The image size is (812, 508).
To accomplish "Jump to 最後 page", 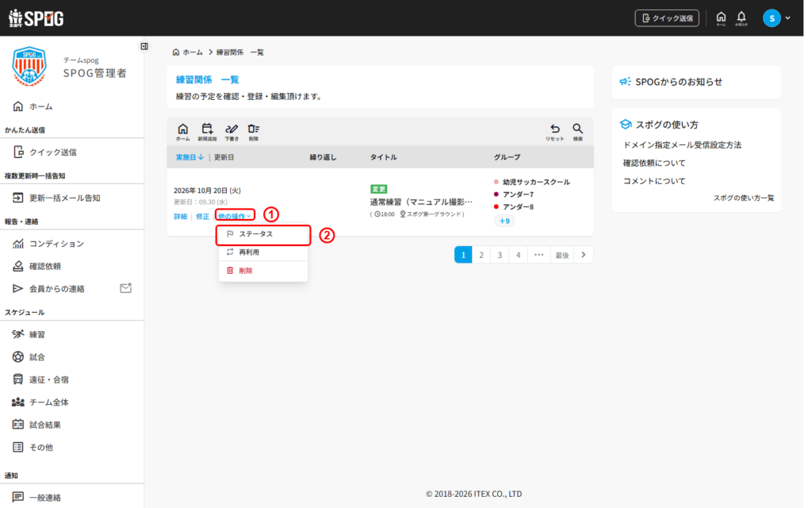I will click(x=562, y=255).
